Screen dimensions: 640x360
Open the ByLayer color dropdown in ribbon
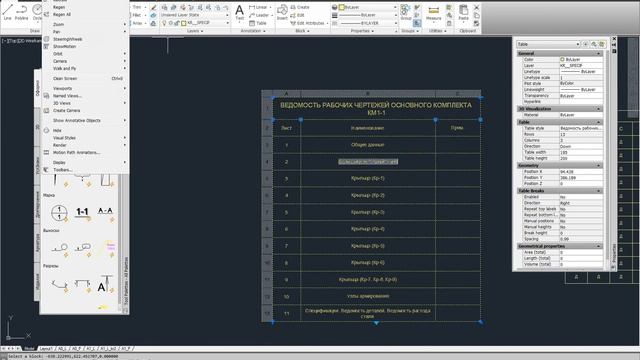[367, 7]
